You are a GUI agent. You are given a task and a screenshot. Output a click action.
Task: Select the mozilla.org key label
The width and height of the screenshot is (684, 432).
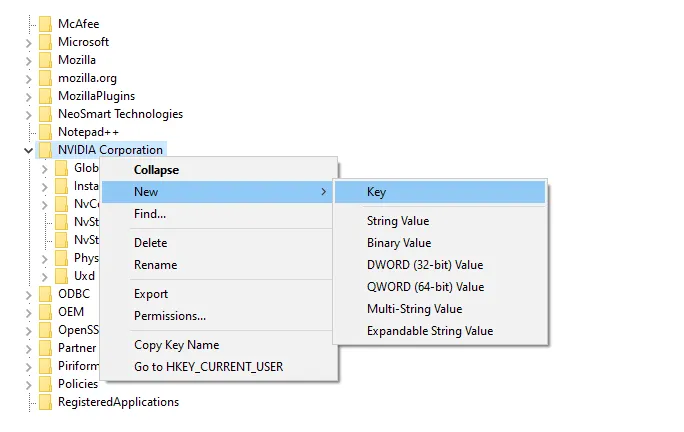[x=87, y=78]
